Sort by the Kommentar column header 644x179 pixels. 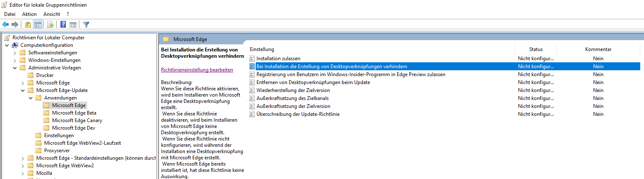[598, 49]
